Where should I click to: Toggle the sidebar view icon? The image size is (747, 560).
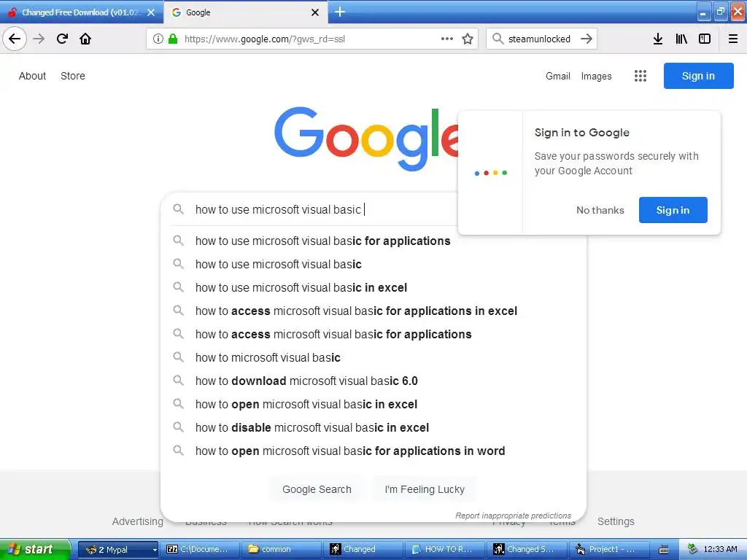pos(705,39)
